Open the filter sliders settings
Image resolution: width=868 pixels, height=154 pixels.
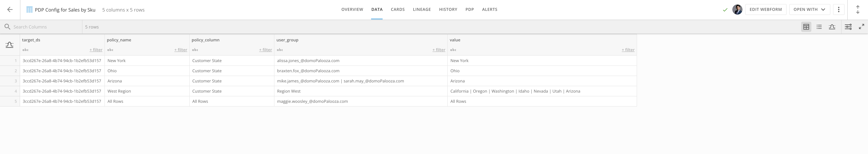click(x=848, y=27)
